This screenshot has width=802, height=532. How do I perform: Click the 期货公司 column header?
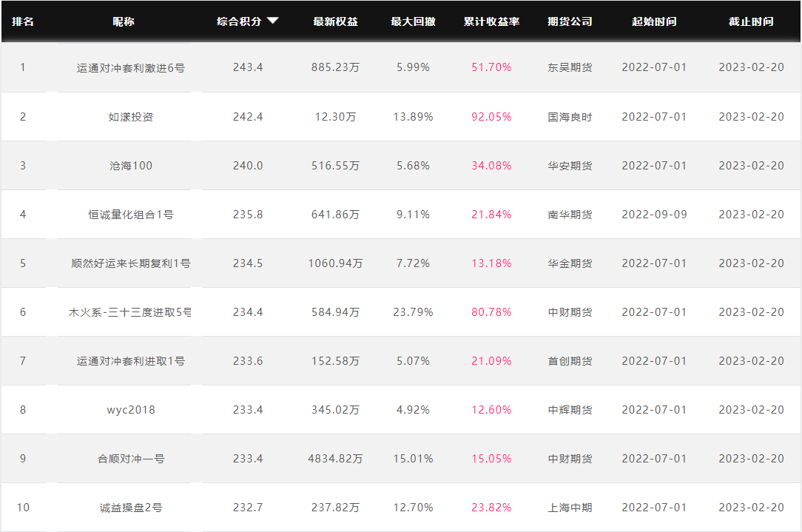tap(570, 21)
